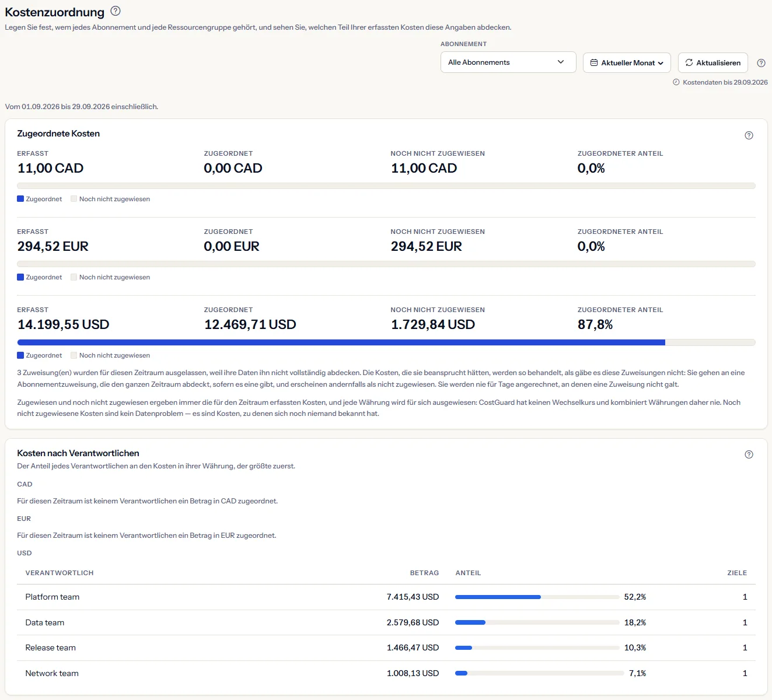Expand the Aktueller Monat period selector
This screenshot has width=772, height=700.
point(627,63)
